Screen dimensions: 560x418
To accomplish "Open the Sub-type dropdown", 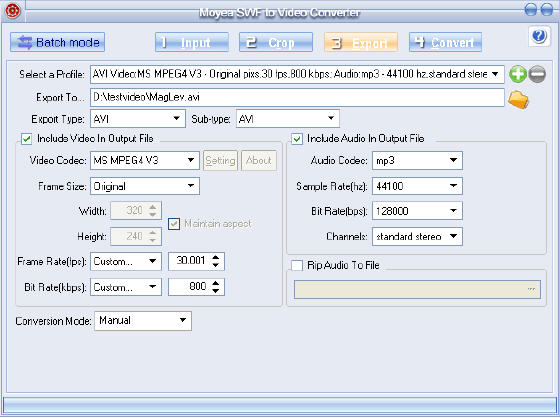I will pyautogui.click(x=288, y=119).
